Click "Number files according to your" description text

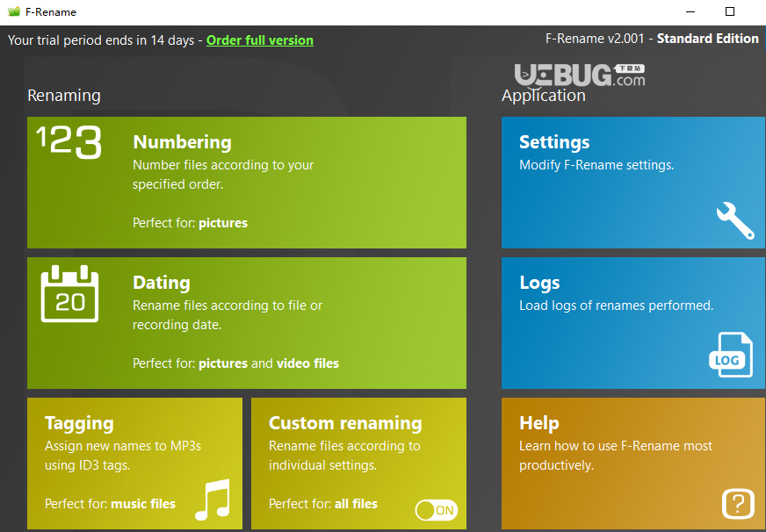click(223, 165)
